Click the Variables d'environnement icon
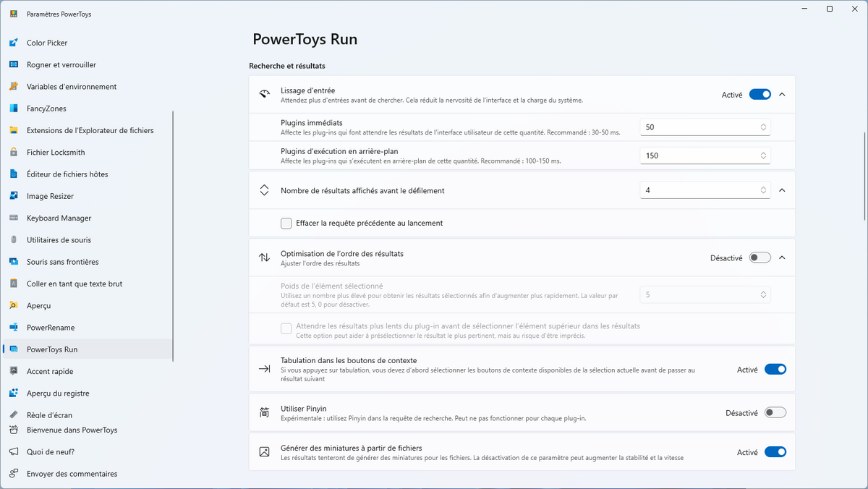 pyautogui.click(x=13, y=87)
